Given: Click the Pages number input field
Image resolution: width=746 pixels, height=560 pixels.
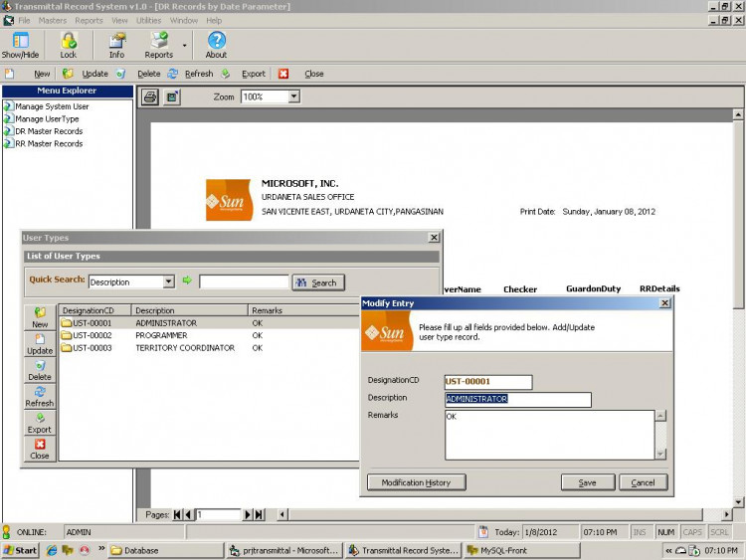Looking at the screenshot, I should click(218, 514).
